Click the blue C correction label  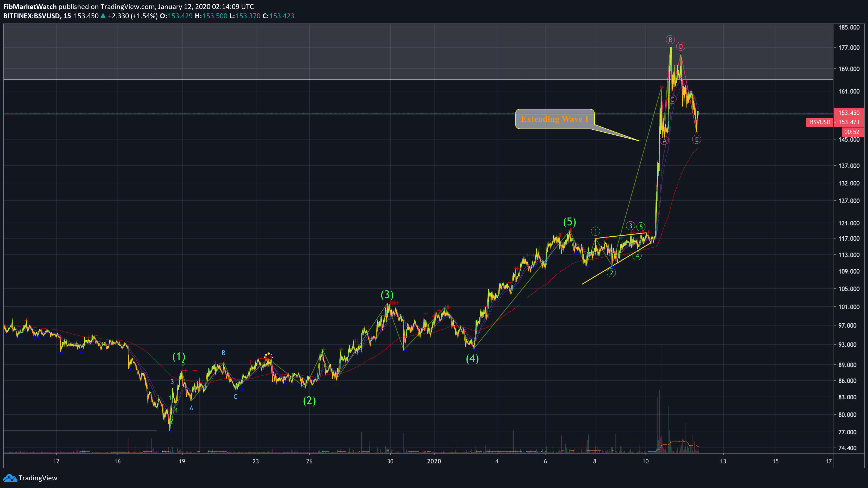[236, 397]
